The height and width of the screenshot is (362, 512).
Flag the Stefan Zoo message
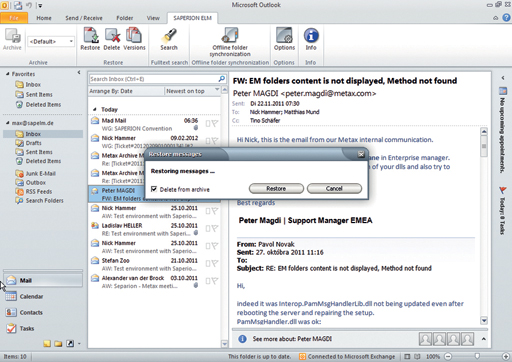tap(215, 264)
